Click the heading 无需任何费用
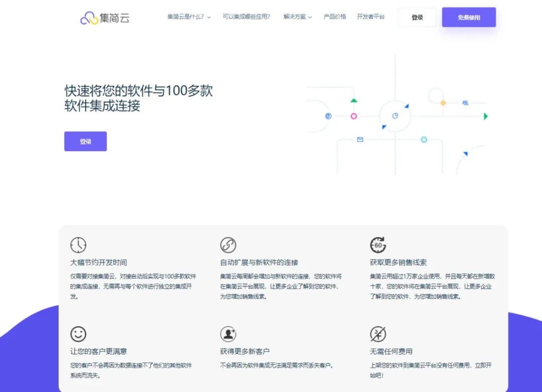This screenshot has width=542, height=392. [x=391, y=351]
